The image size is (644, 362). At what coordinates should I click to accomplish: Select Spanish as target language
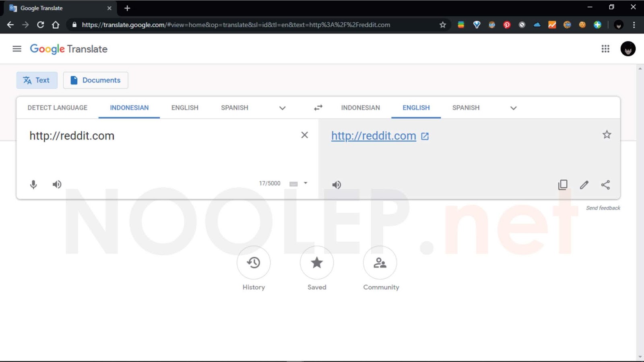[466, 108]
